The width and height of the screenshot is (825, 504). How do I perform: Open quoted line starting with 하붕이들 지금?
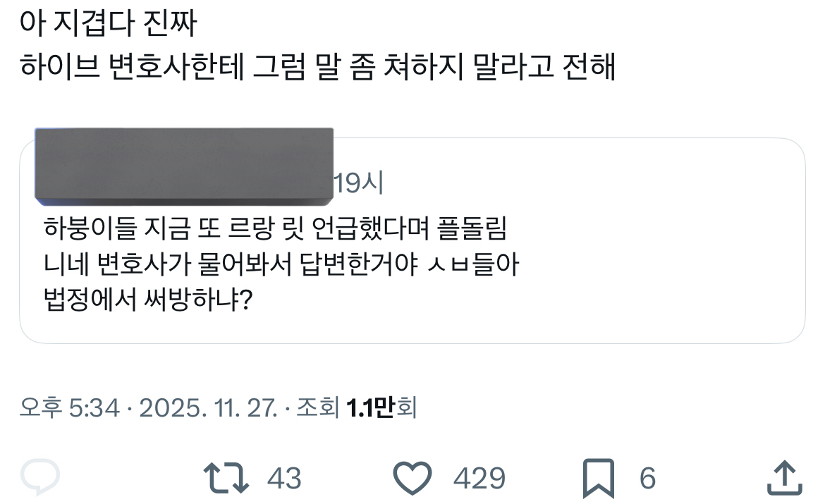275,231
